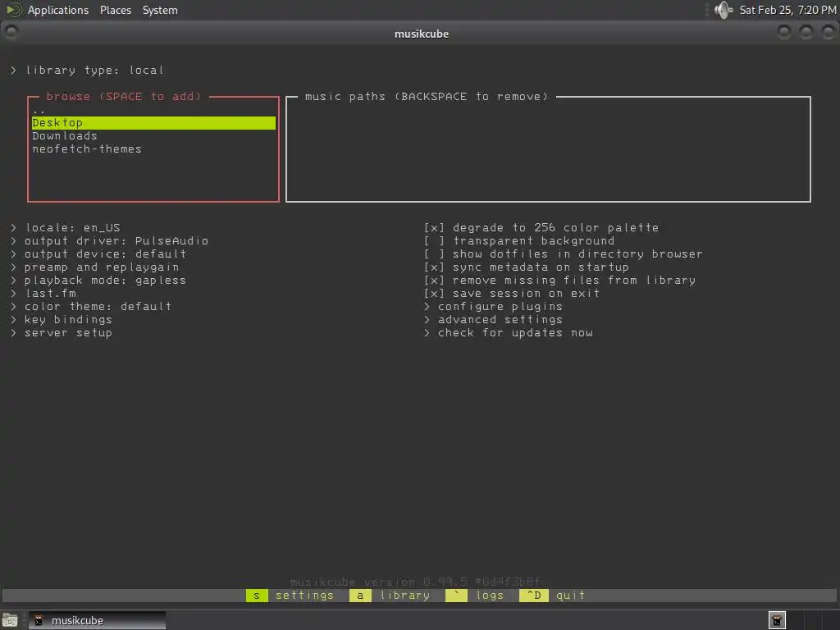
Task: Select the Desktop folder in browse list
Action: coord(153,123)
